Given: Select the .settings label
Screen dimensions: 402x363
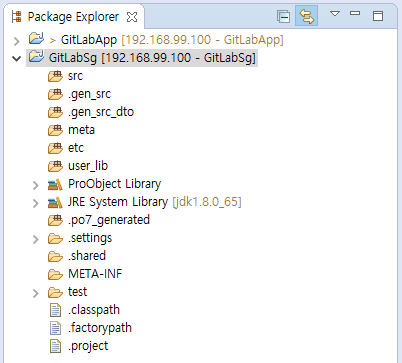Looking at the screenshot, I should [90, 239].
